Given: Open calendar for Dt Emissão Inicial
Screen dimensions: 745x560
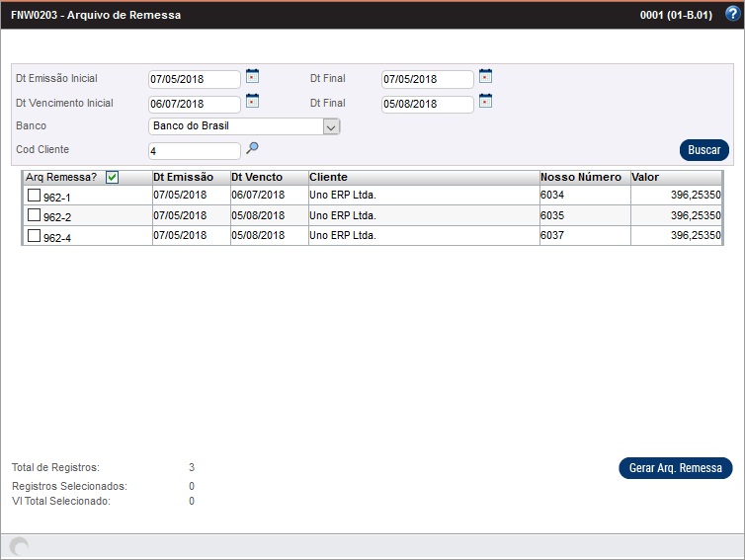Looking at the screenshot, I should coord(252,76).
